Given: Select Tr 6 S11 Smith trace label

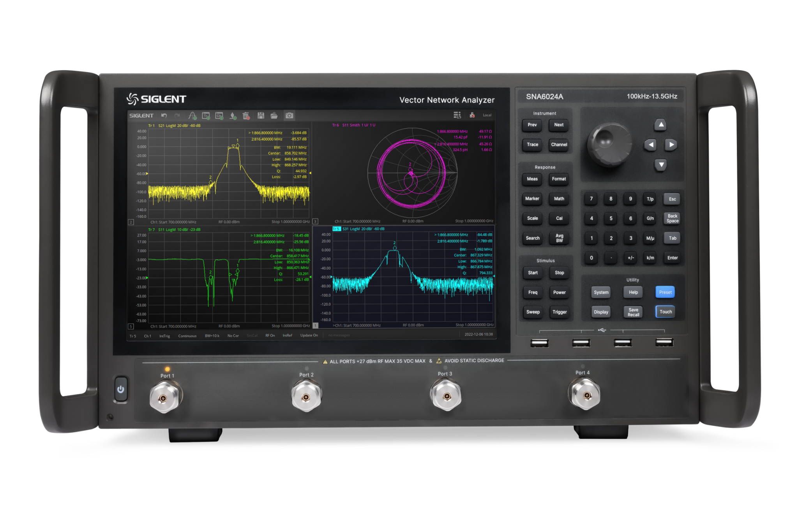Looking at the screenshot, I should pos(354,125).
